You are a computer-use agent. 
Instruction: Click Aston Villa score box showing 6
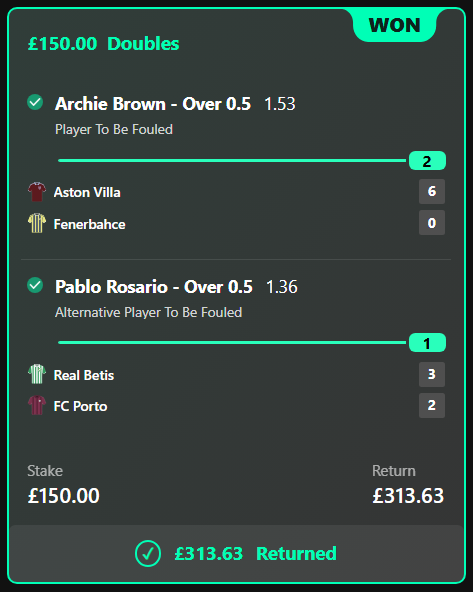click(432, 191)
